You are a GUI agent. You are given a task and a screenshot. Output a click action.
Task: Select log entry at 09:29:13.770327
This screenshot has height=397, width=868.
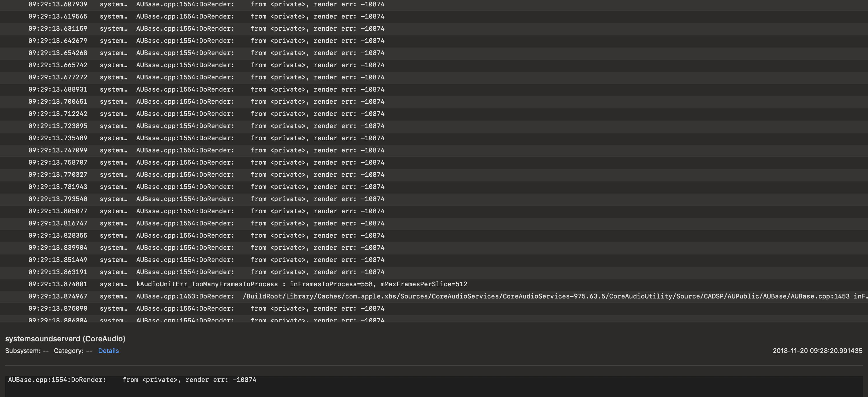(x=434, y=175)
